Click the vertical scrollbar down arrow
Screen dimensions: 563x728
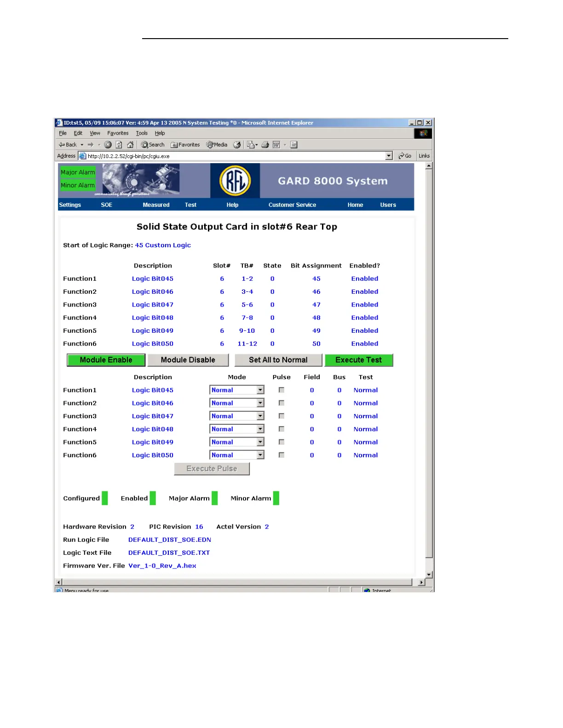(x=429, y=574)
